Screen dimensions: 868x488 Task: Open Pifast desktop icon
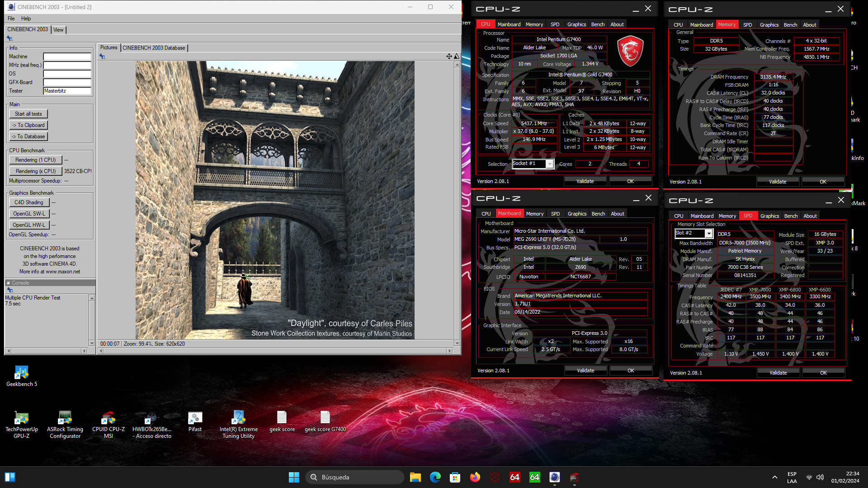[195, 422]
